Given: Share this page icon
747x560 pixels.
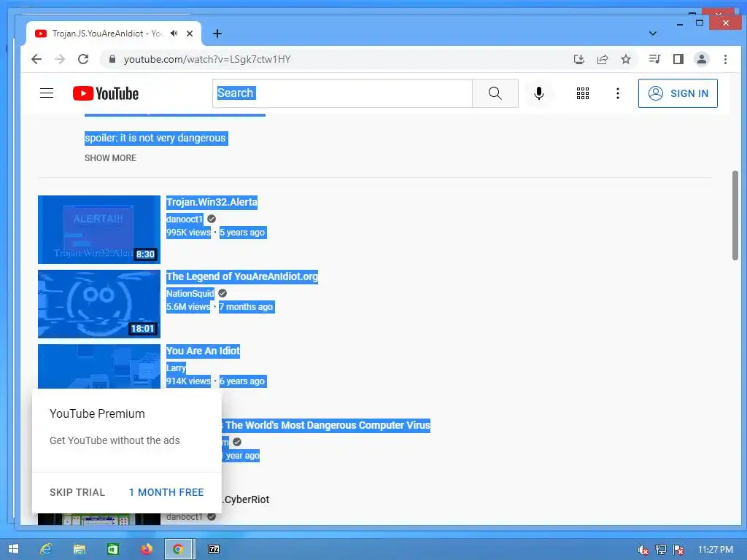Looking at the screenshot, I should (x=603, y=59).
